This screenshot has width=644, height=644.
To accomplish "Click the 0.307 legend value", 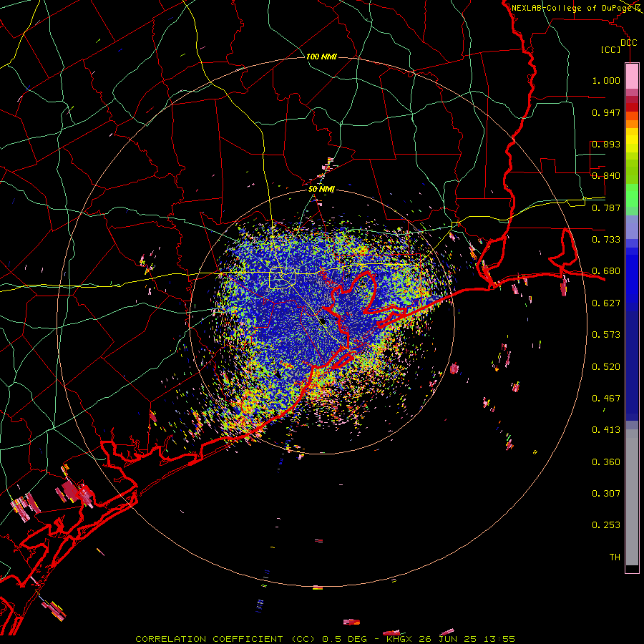I will pyautogui.click(x=606, y=494).
